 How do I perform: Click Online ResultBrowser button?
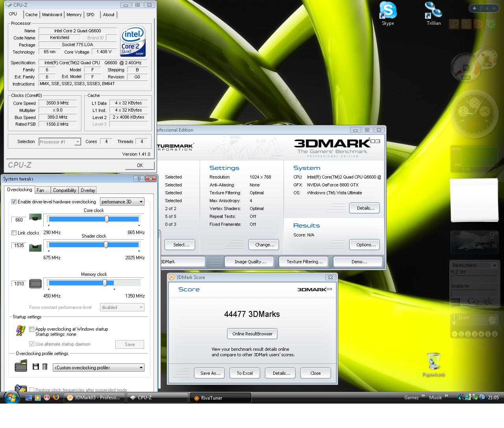(x=252, y=334)
